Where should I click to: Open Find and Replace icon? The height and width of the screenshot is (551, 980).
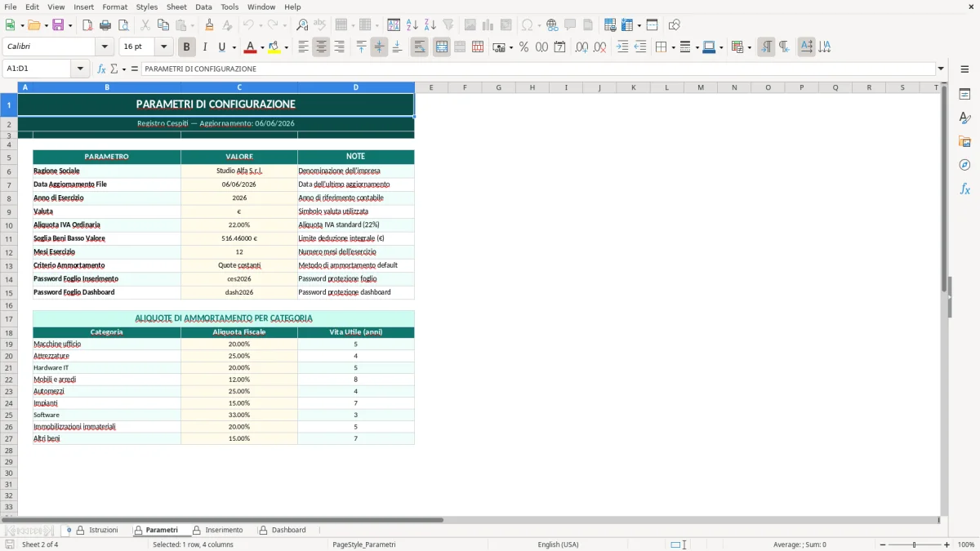(x=302, y=25)
